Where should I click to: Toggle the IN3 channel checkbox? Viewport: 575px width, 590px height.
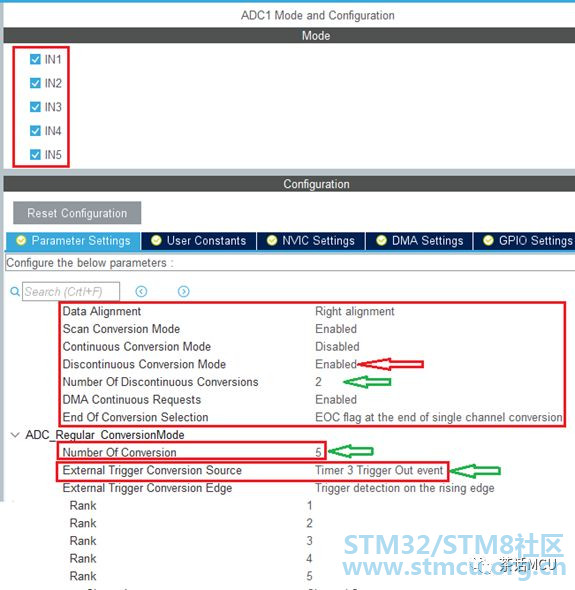(x=35, y=107)
